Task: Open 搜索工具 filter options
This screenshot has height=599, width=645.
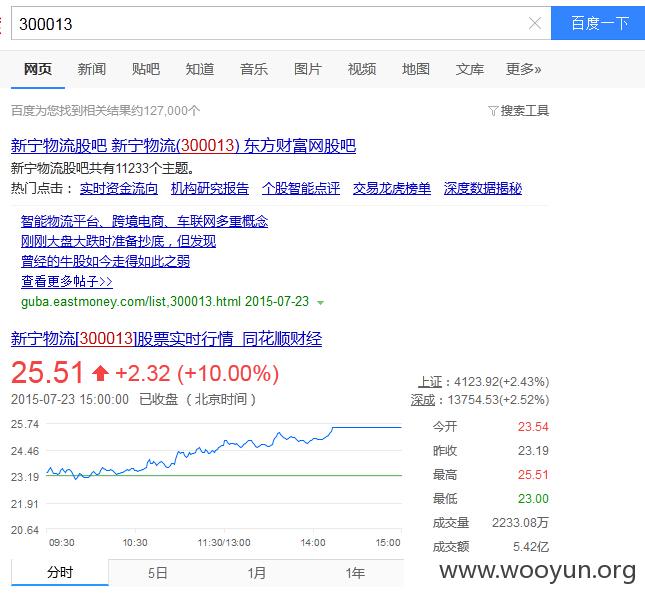Action: pyautogui.click(x=519, y=111)
